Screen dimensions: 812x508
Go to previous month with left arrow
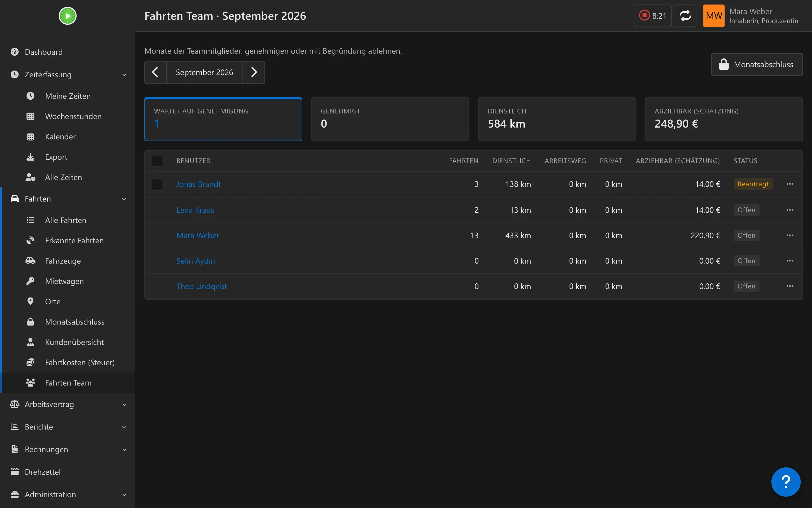click(x=155, y=72)
